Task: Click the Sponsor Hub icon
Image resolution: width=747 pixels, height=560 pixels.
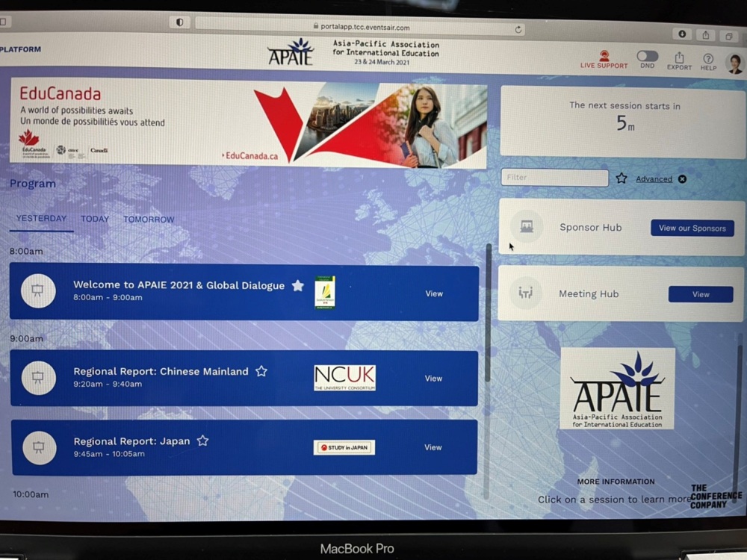Action: pos(527,227)
